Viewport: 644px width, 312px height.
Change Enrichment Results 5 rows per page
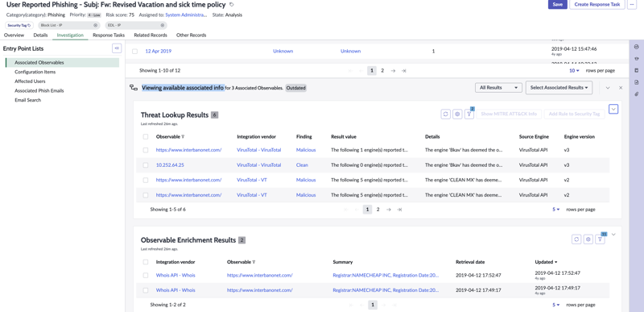(555, 305)
